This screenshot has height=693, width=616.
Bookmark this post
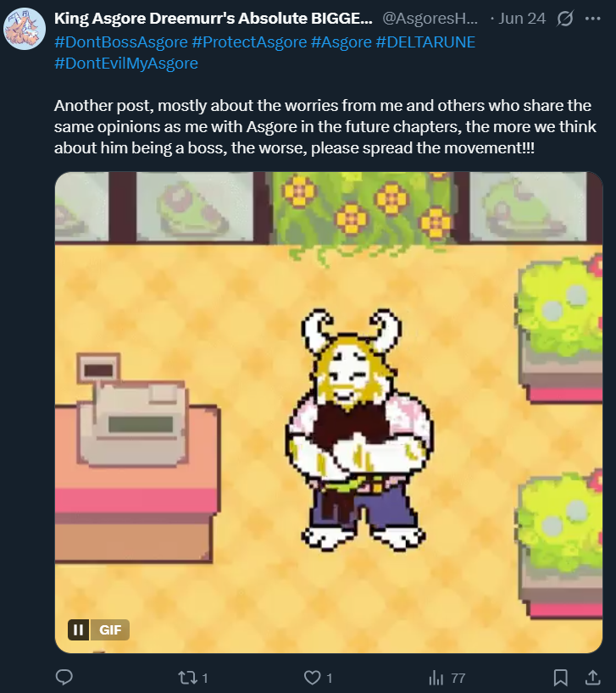tap(560, 677)
